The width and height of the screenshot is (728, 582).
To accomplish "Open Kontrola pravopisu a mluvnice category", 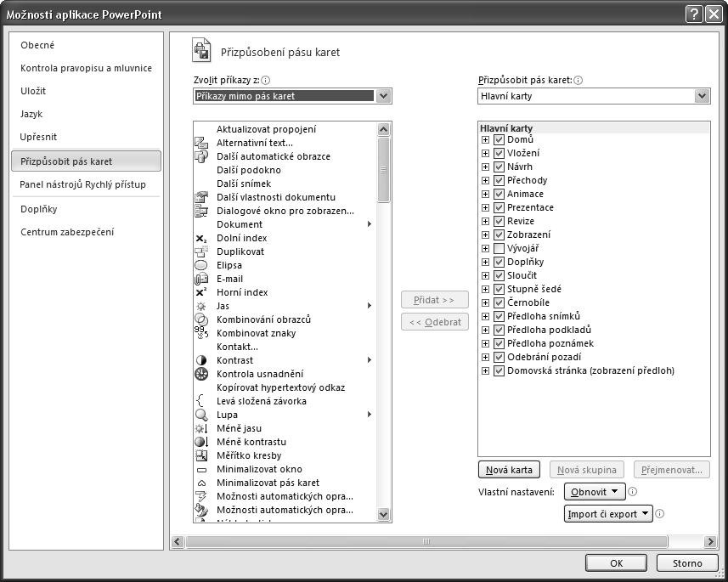I will [86, 68].
